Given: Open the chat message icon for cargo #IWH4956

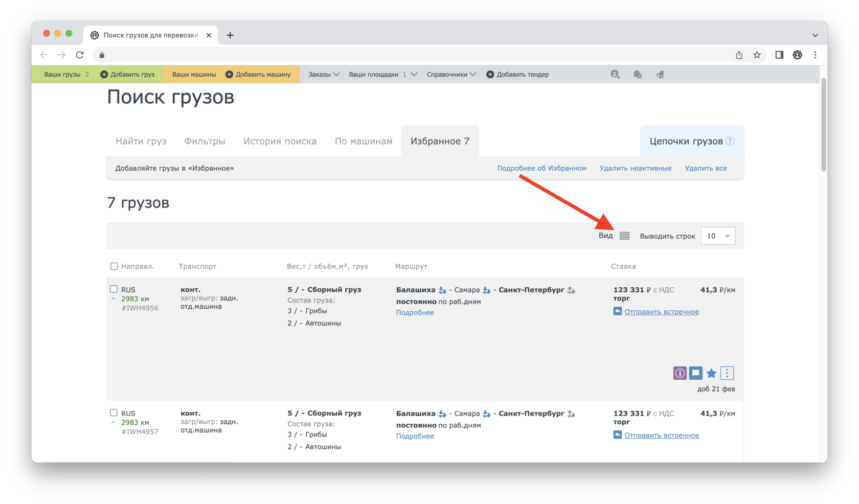Looking at the screenshot, I should tap(695, 373).
